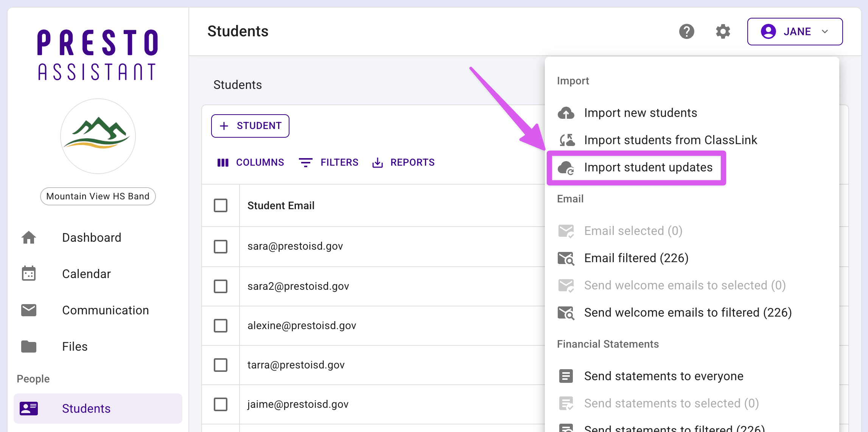Viewport: 868px width, 432px height.
Task: Choose Import new students
Action: pyautogui.click(x=641, y=113)
